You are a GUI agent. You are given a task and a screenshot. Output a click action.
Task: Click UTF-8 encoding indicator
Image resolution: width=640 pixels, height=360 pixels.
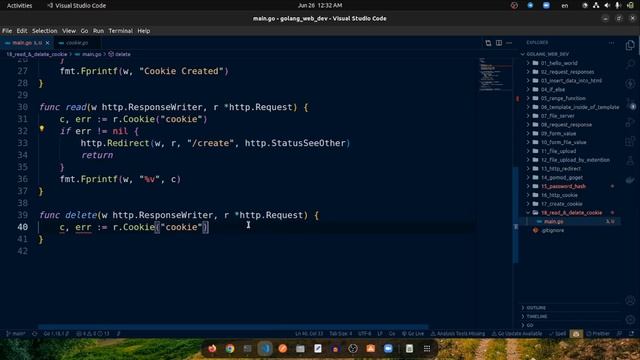(x=364, y=333)
